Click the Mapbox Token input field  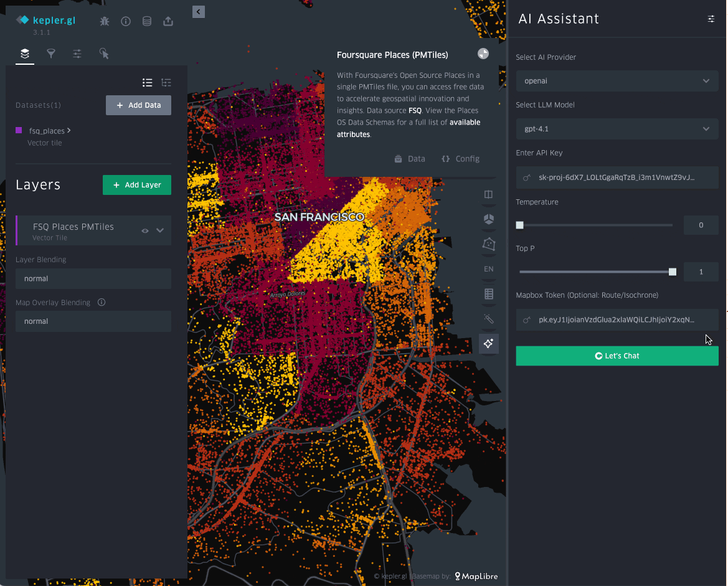(x=617, y=320)
